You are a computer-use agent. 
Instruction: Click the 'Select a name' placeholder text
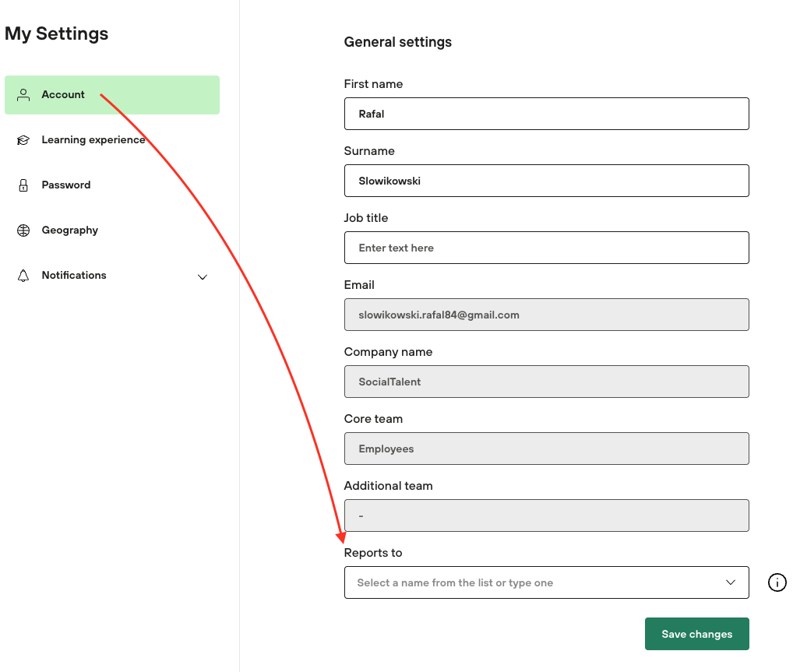click(455, 582)
